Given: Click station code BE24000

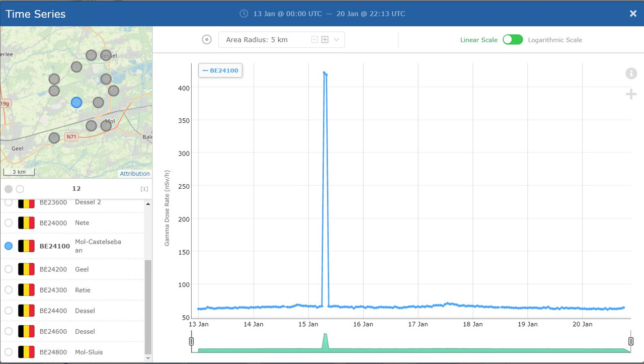Looking at the screenshot, I should [53, 223].
